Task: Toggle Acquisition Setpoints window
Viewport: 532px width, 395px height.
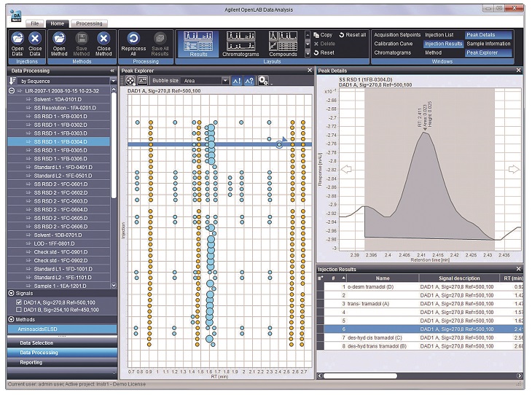Action: (397, 34)
